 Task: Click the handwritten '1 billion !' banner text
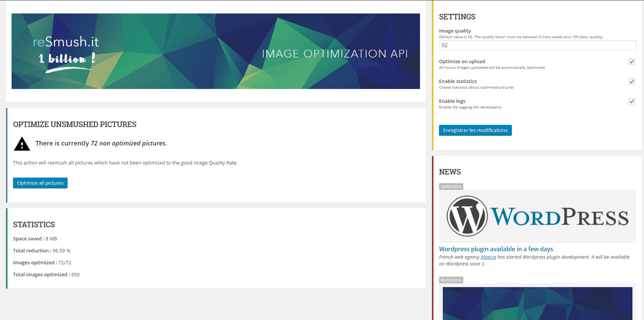click(x=66, y=59)
